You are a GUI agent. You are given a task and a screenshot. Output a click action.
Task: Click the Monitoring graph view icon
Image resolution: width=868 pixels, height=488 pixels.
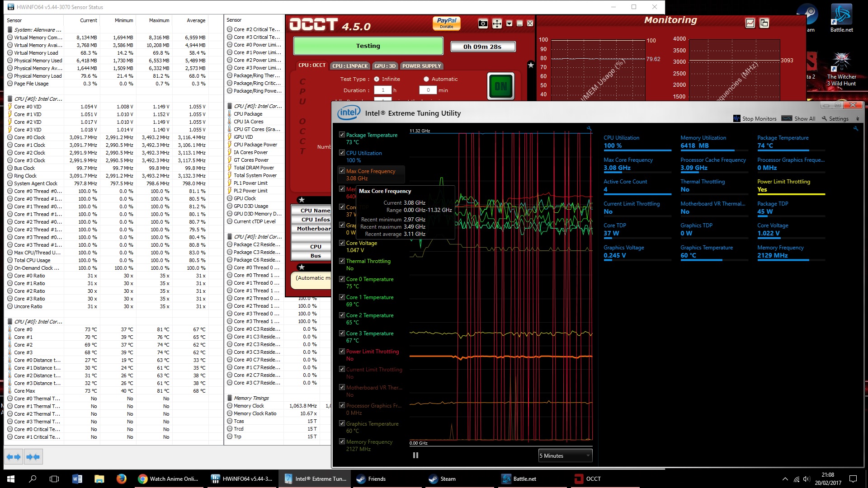(x=750, y=23)
